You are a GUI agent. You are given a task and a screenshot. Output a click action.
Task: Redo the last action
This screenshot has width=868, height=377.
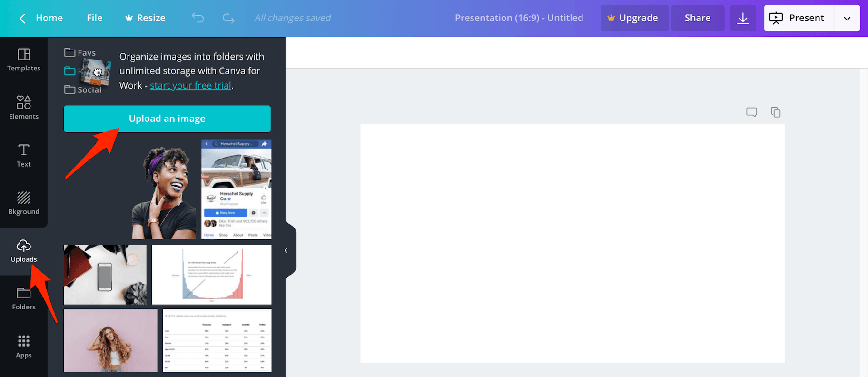coord(228,18)
